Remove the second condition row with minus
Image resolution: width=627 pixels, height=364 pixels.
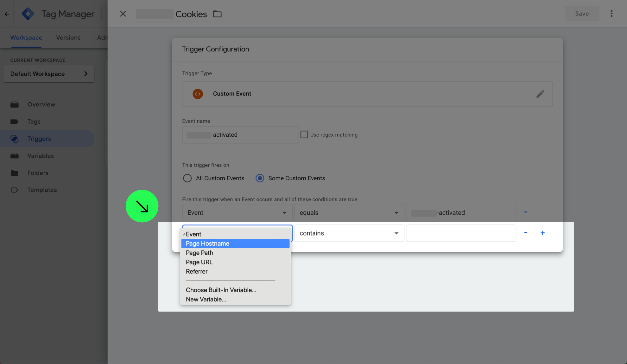click(526, 233)
